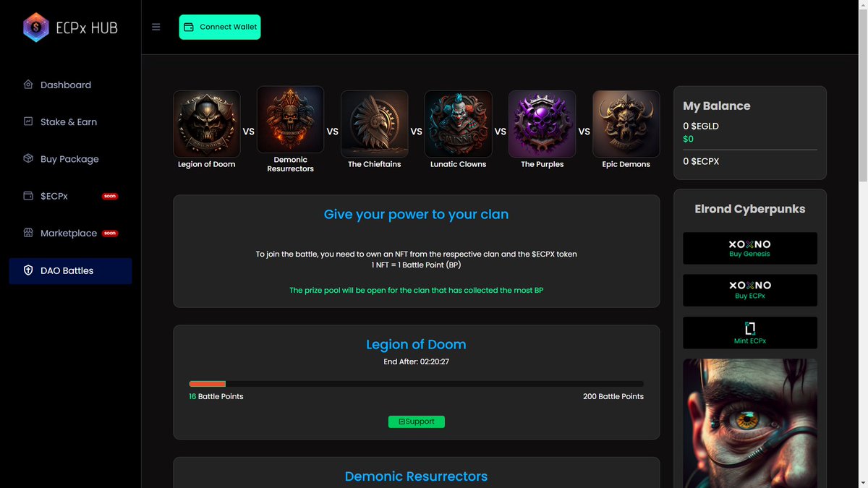The image size is (868, 488).
Task: Click the Legion of Doom battle points progress bar
Action: point(417,384)
